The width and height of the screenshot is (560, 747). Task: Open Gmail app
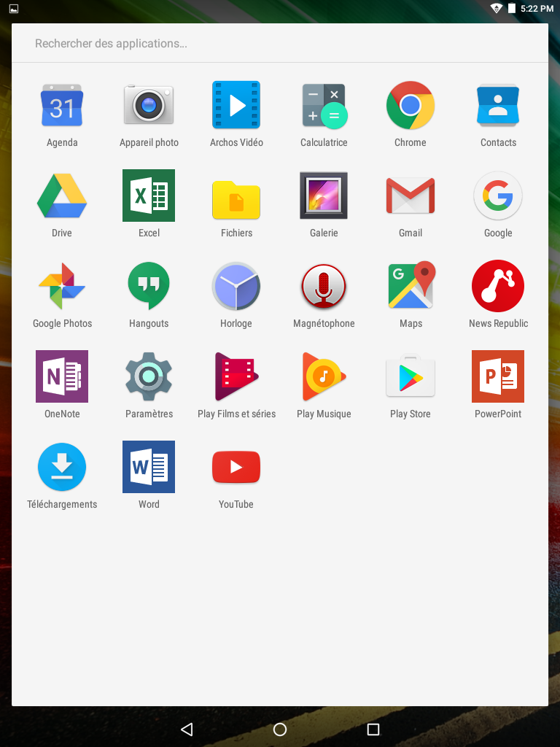(411, 196)
